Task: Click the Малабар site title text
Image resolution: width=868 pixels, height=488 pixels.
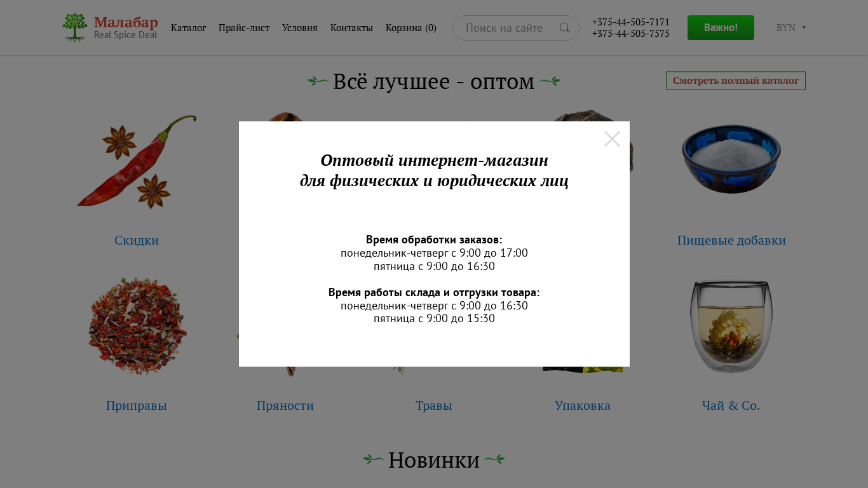Action: (126, 22)
